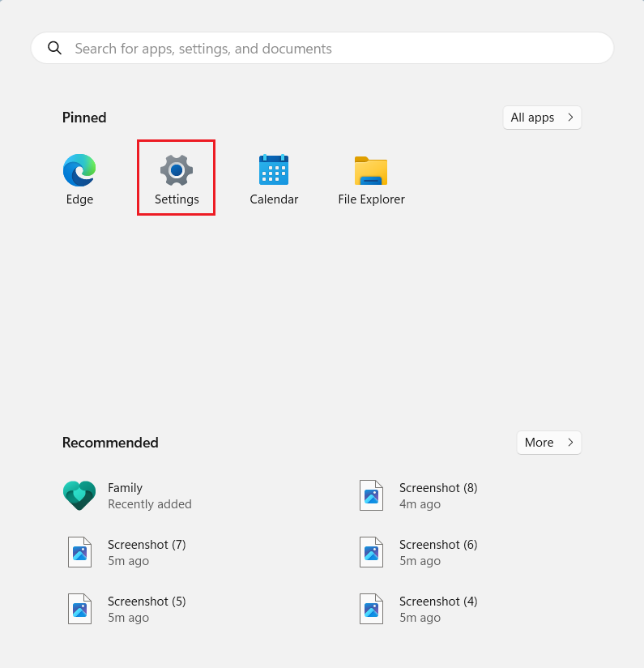Click the Screenshot (8) file icon
644x668 pixels.
[371, 495]
